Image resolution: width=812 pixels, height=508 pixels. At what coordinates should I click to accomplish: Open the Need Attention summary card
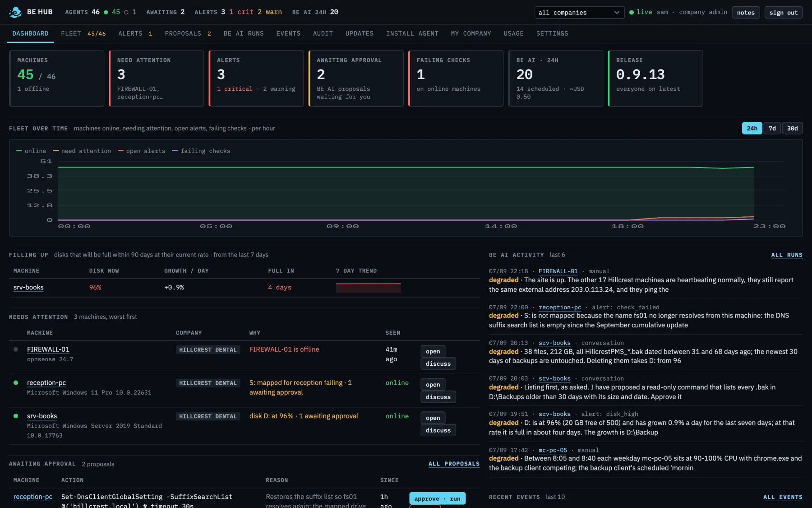[x=157, y=79]
